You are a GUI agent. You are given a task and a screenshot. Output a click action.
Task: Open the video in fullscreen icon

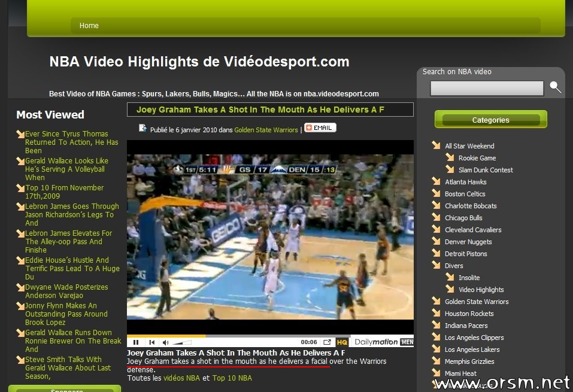[327, 342]
